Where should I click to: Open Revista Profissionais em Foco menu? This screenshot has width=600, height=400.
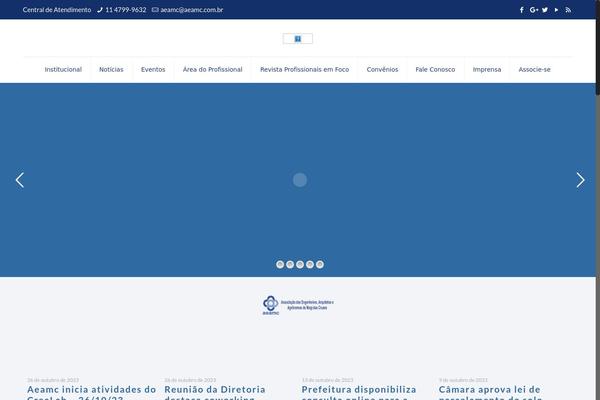tap(305, 69)
